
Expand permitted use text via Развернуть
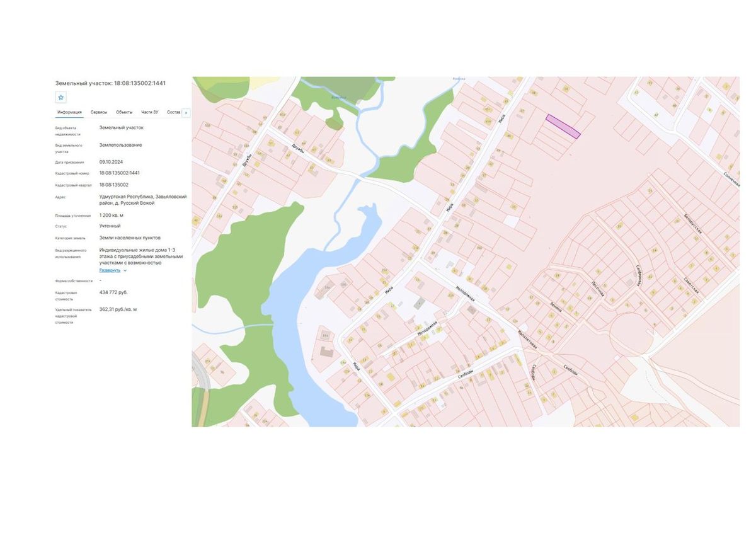point(113,270)
